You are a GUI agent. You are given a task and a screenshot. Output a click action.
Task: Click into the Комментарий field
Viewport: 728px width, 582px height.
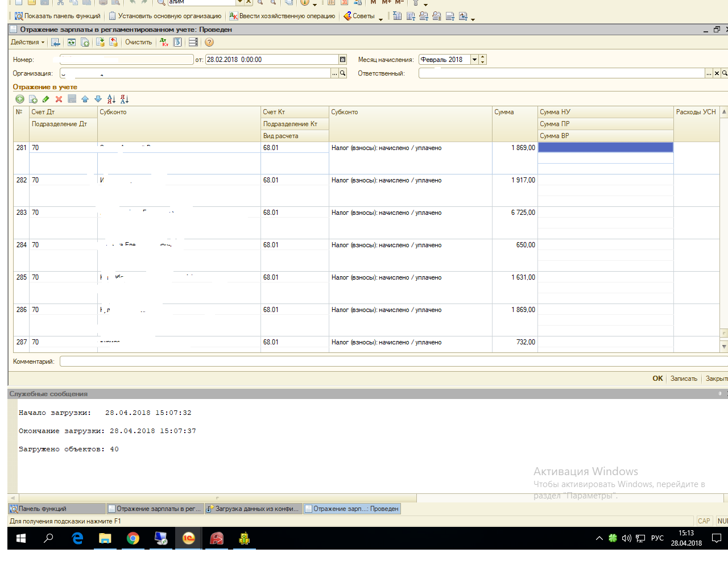394,361
